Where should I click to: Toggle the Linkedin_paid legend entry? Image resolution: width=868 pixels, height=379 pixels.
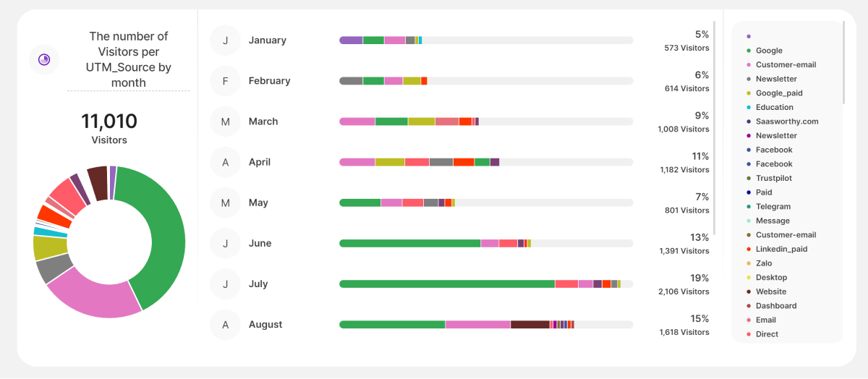[x=781, y=249]
